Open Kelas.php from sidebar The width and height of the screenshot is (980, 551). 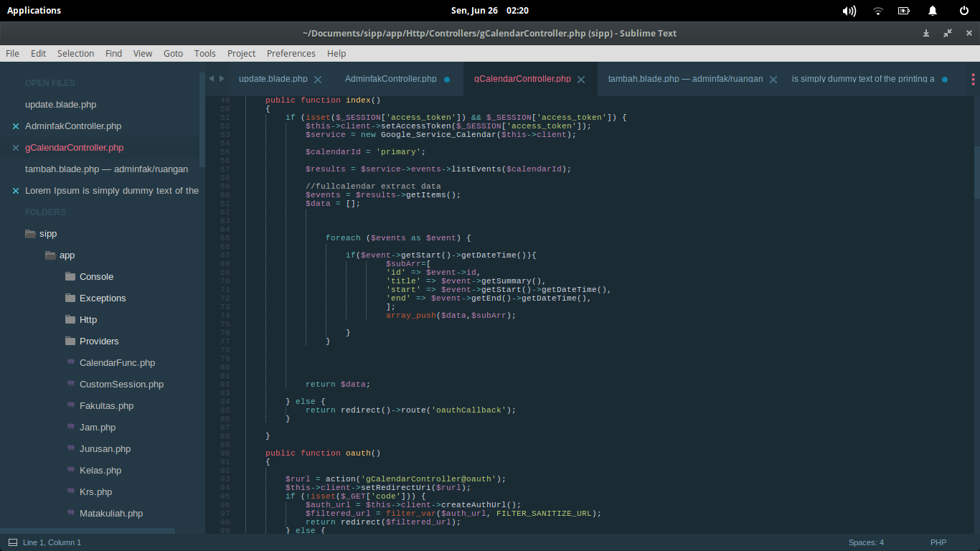100,471
